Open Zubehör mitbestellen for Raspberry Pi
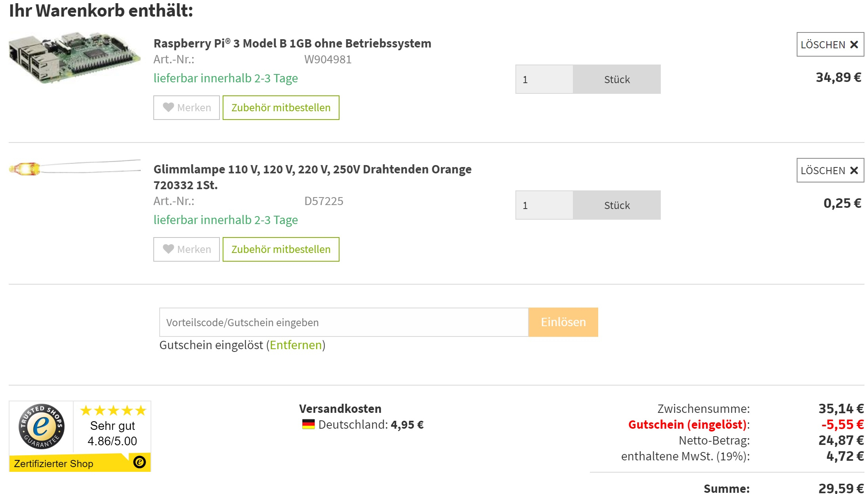This screenshot has height=494, width=868. 281,108
